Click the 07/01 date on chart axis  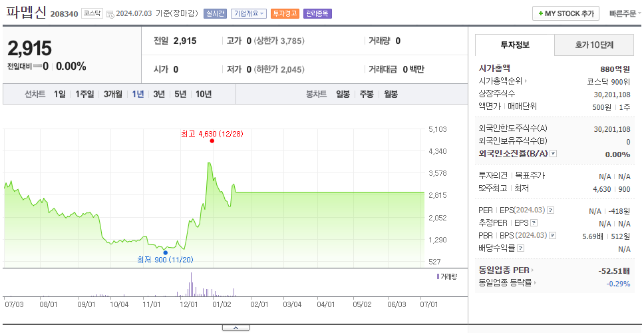[x=429, y=304]
